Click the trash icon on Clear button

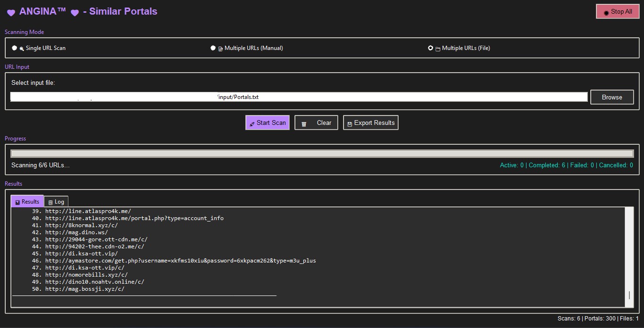coord(304,124)
